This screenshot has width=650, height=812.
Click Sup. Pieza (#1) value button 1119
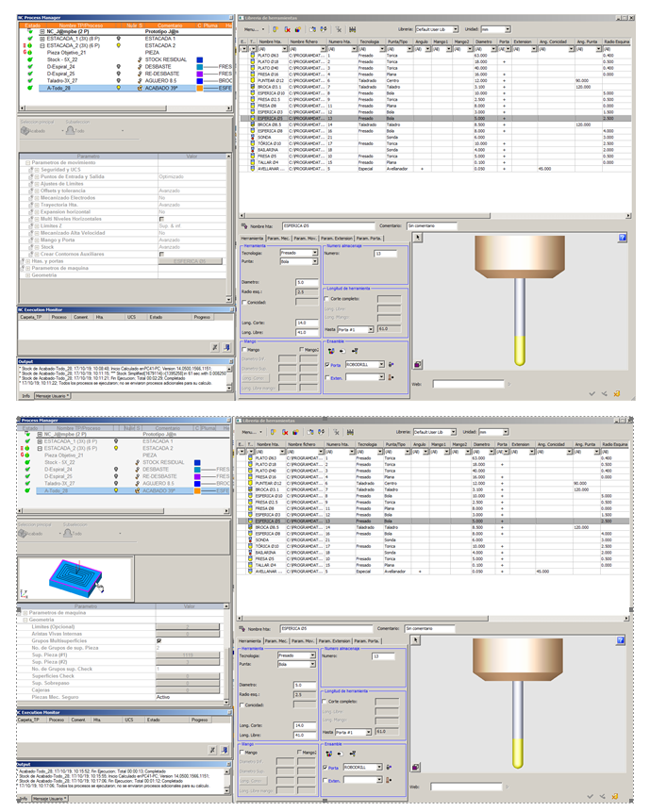click(188, 655)
